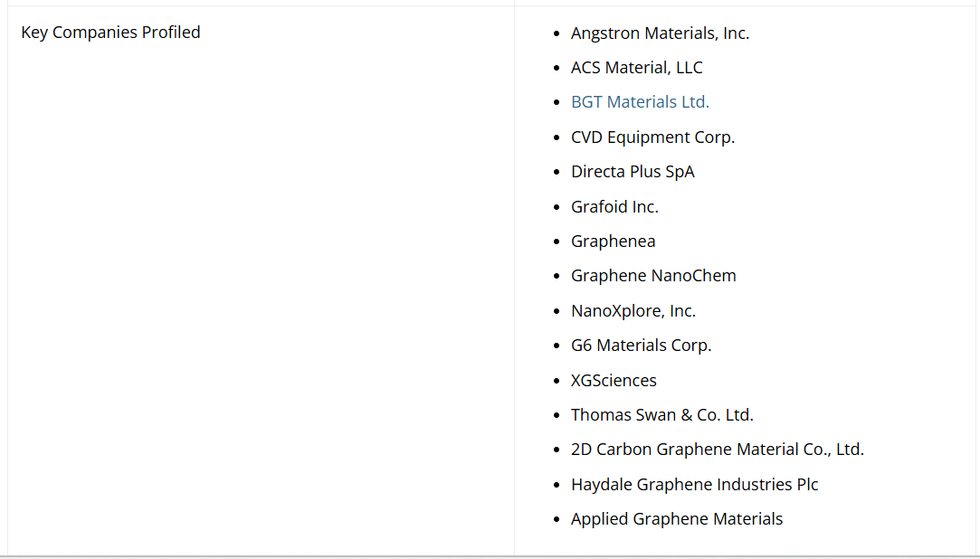Select Angstron Materials, Inc. list entry
This screenshot has width=980, height=559.
(x=660, y=33)
